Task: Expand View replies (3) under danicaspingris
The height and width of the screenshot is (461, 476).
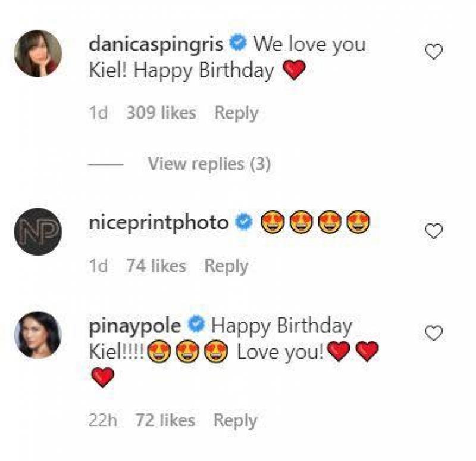Action: [x=209, y=164]
